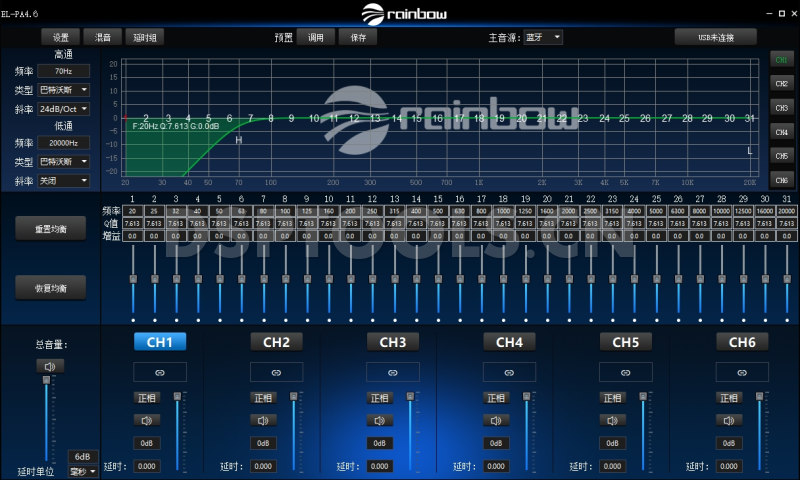Select CH1 in the right graph sidebar
800x480 pixels.
(782, 60)
